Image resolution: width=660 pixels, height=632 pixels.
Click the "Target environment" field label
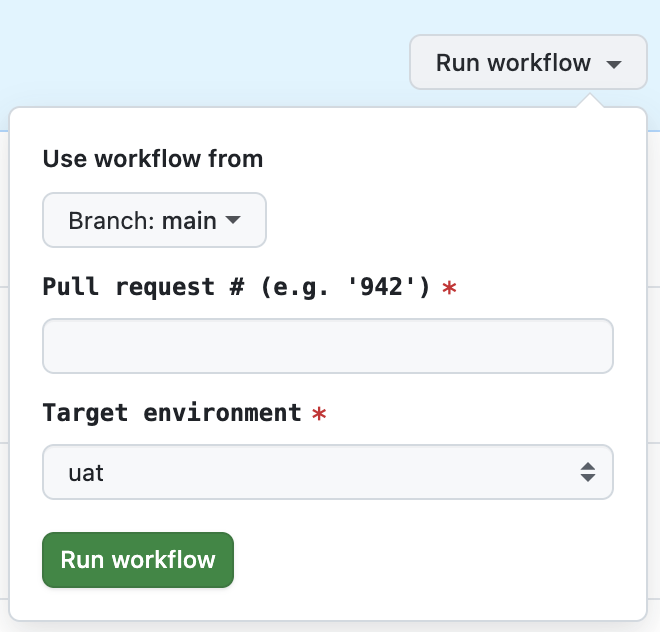(172, 412)
